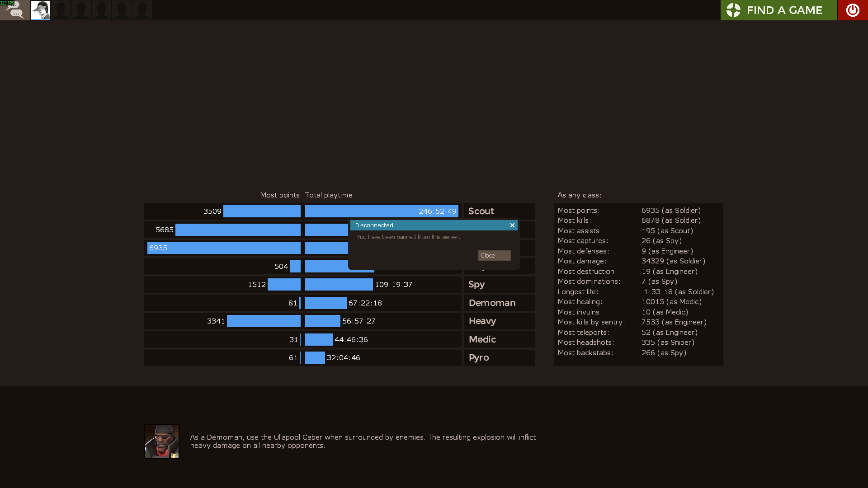Click the Medic most points value 31
868x488 pixels.
pyautogui.click(x=293, y=340)
